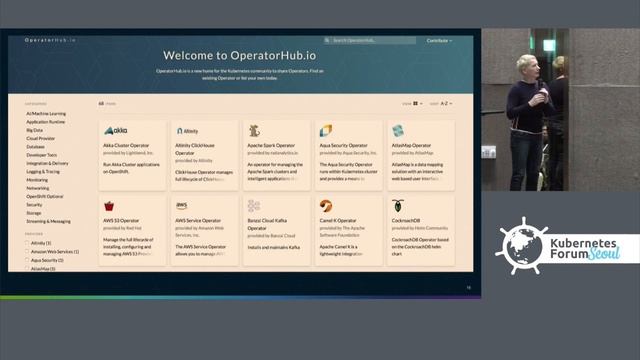Open the A-Z sort dropdown

(x=446, y=104)
